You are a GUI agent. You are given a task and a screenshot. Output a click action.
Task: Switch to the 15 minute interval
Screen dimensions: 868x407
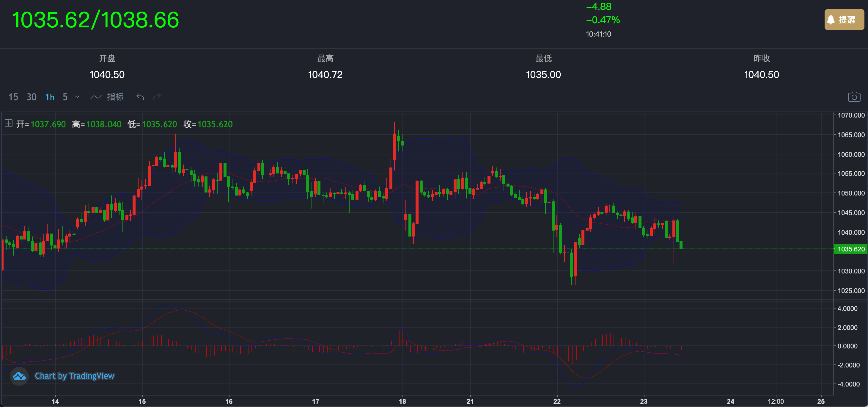pyautogui.click(x=13, y=97)
